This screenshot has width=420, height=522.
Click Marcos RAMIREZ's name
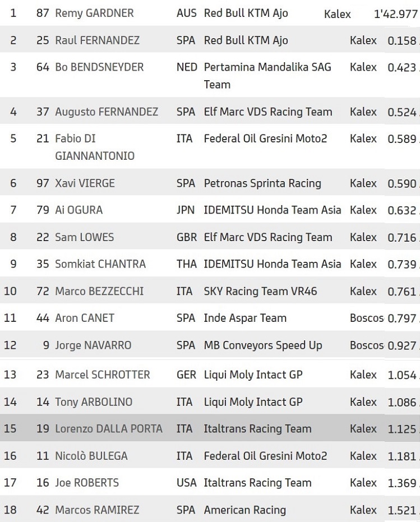(97, 510)
